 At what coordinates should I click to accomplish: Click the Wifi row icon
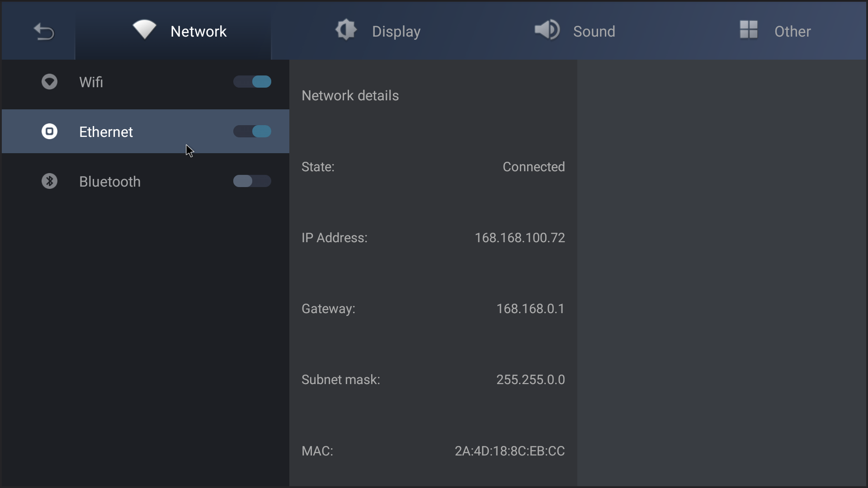49,82
